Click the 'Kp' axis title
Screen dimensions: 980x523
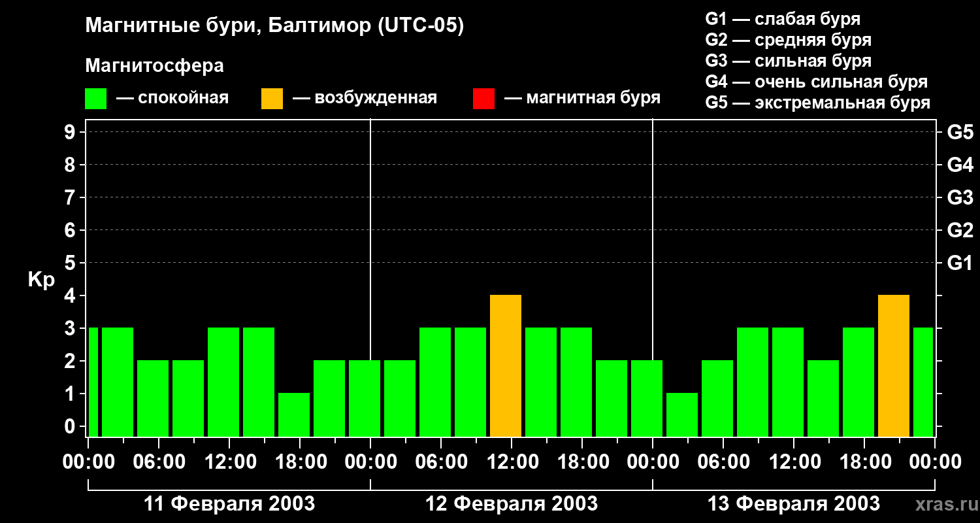[x=41, y=280]
